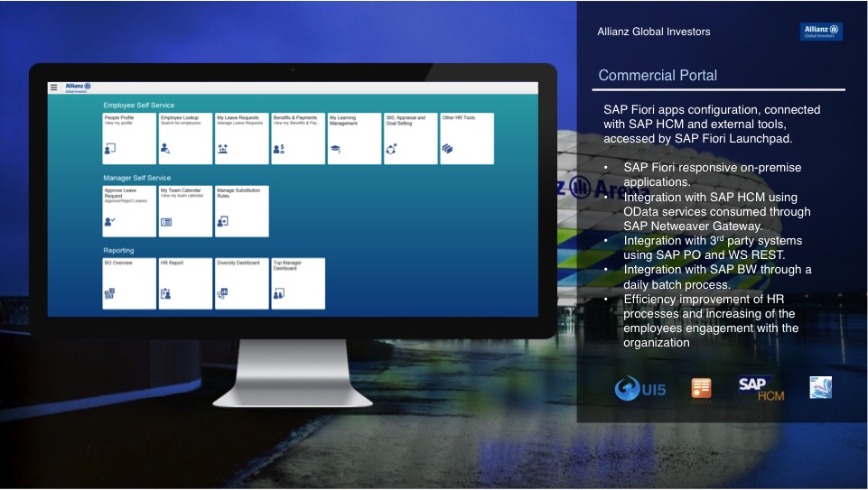This screenshot has width=868, height=490.
Task: Click the Manage Substitution Rules icon
Action: [x=222, y=222]
